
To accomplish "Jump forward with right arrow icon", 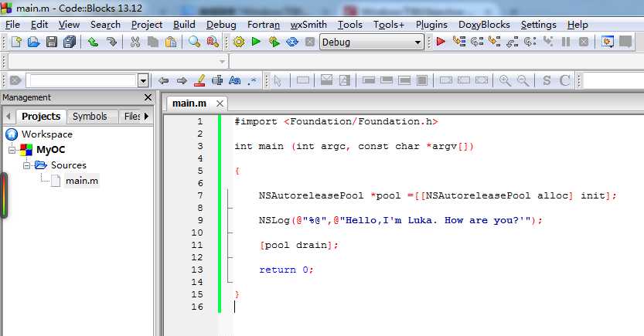I will pyautogui.click(x=182, y=80).
